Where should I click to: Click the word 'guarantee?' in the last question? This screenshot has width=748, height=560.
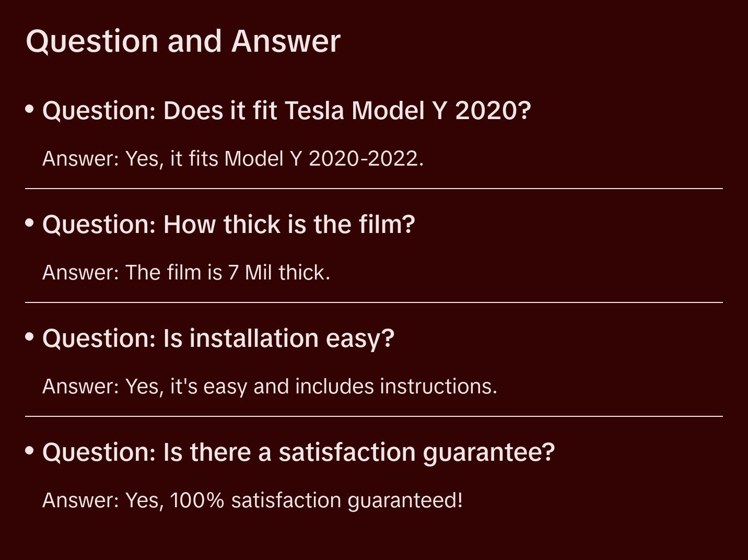pyautogui.click(x=488, y=452)
